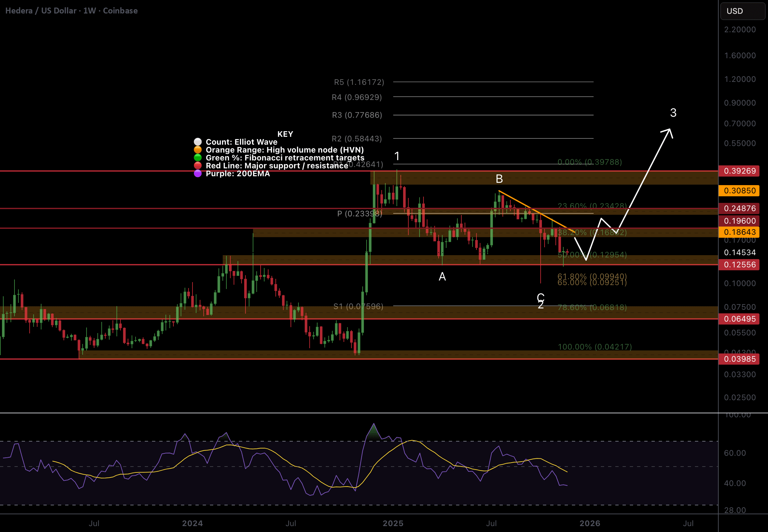Click the R5 (1.16172) pivot label
Viewport: 768px width, 532px height.
click(359, 82)
